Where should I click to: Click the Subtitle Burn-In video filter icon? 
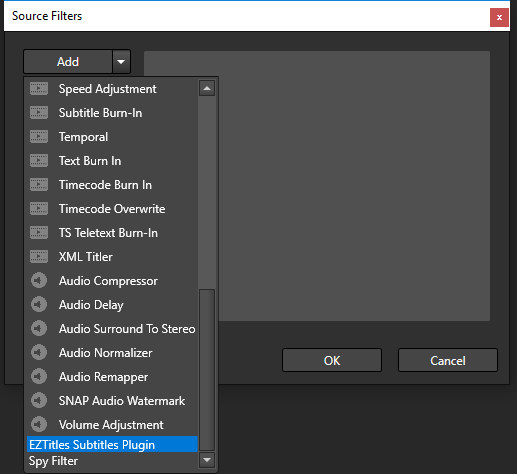pyautogui.click(x=39, y=113)
